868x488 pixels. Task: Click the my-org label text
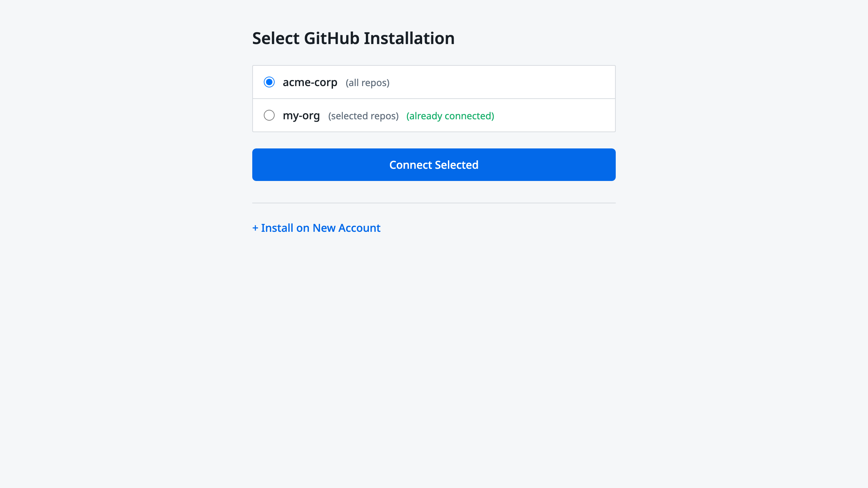coord(301,115)
